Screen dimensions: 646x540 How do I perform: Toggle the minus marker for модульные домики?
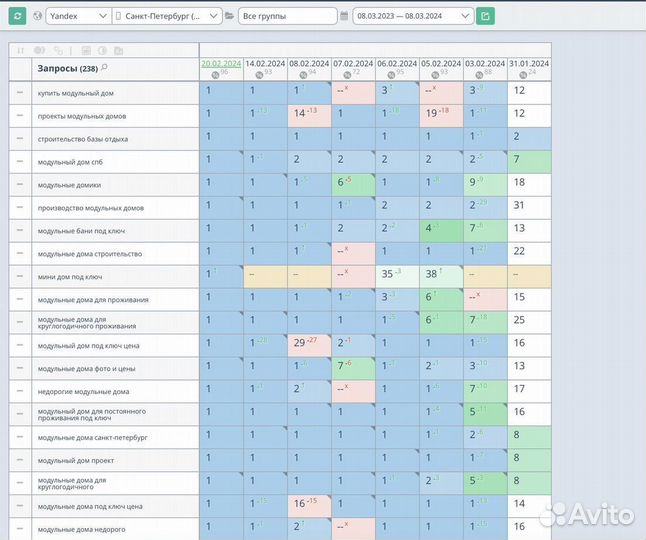[x=19, y=184]
